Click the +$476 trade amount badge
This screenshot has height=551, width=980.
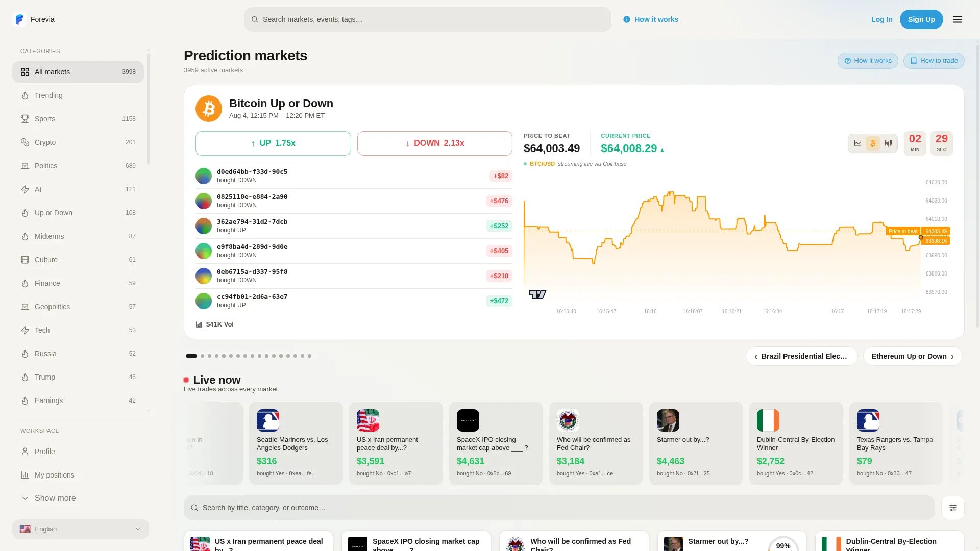[x=499, y=201]
